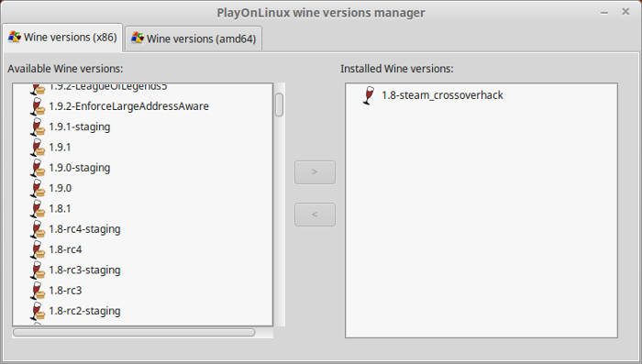Click the wine icon beside 1.8-rc3-staging
642x364 pixels.
click(x=38, y=270)
